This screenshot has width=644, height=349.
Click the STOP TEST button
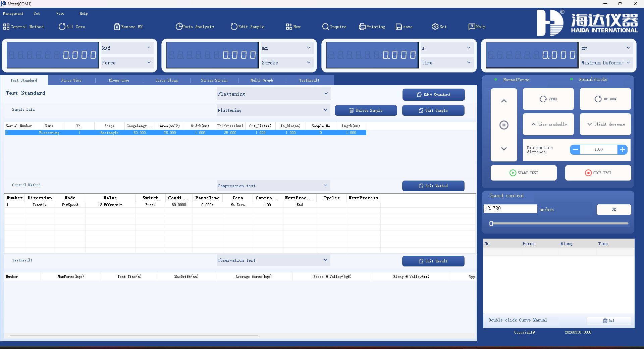pyautogui.click(x=598, y=173)
